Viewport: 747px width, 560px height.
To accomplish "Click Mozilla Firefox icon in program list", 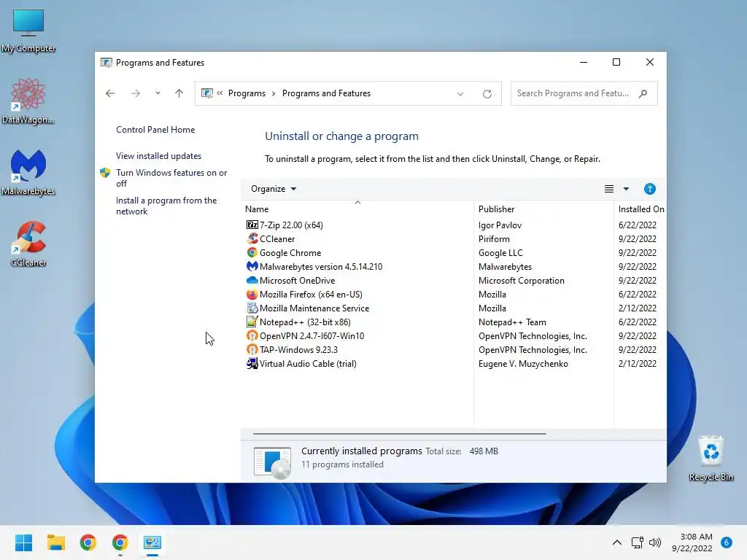I will pyautogui.click(x=252, y=294).
